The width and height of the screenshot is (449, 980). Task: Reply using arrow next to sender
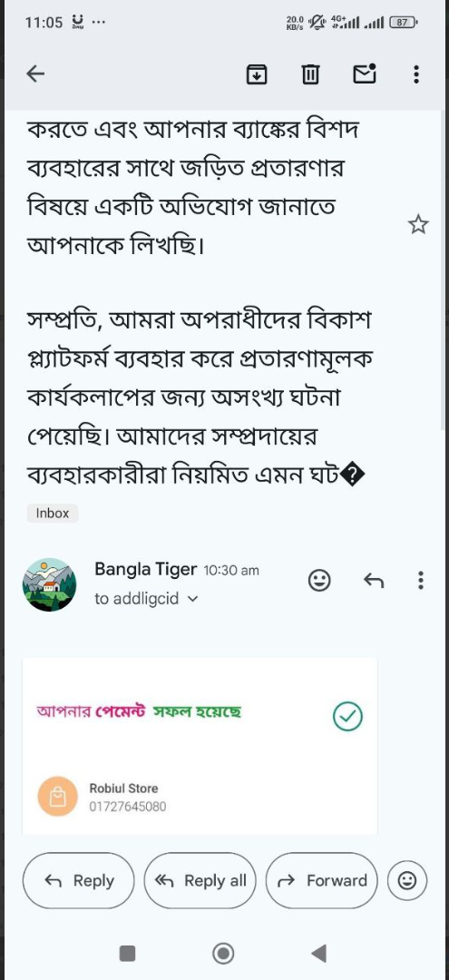374,582
